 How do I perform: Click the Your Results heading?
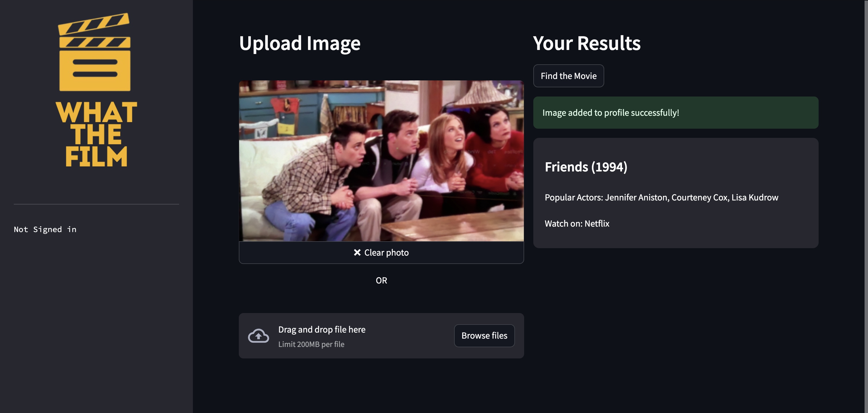(x=587, y=43)
